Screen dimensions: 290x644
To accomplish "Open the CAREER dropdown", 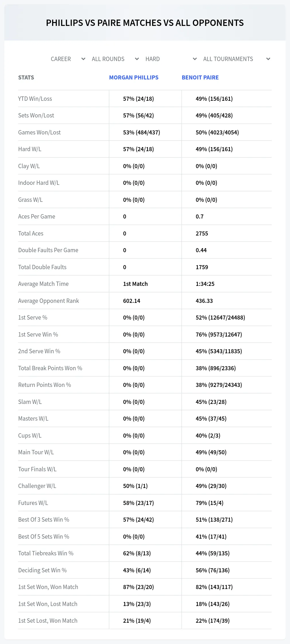I will point(68,59).
